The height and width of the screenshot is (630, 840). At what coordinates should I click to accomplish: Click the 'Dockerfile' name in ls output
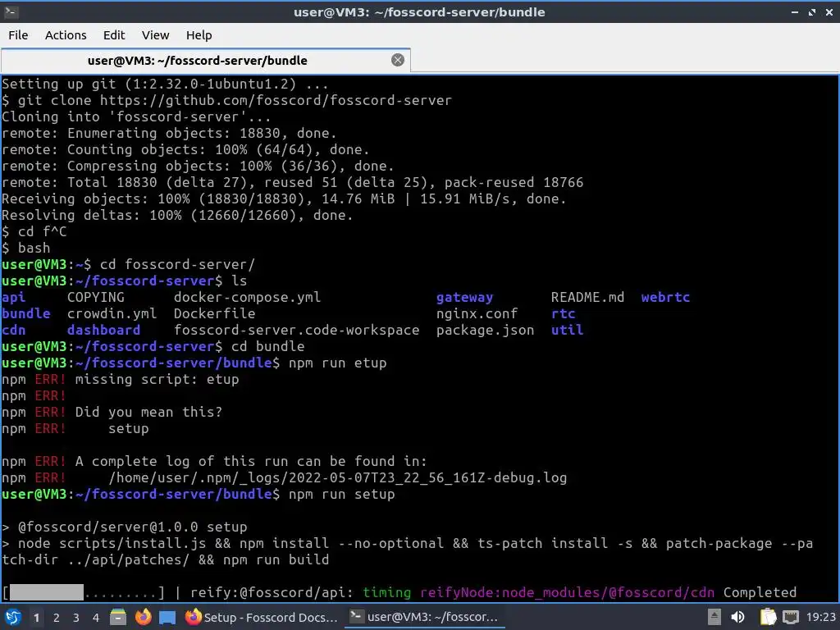click(214, 313)
